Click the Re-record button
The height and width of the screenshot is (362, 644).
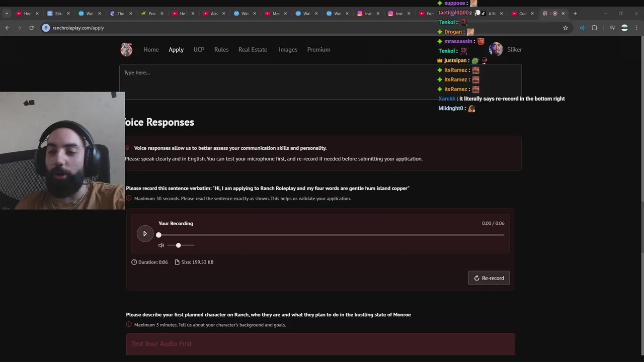tap(489, 278)
